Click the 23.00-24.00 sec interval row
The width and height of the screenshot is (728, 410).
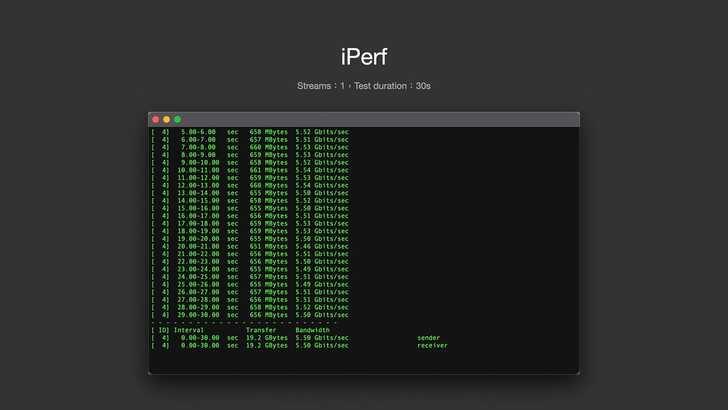(x=250, y=269)
